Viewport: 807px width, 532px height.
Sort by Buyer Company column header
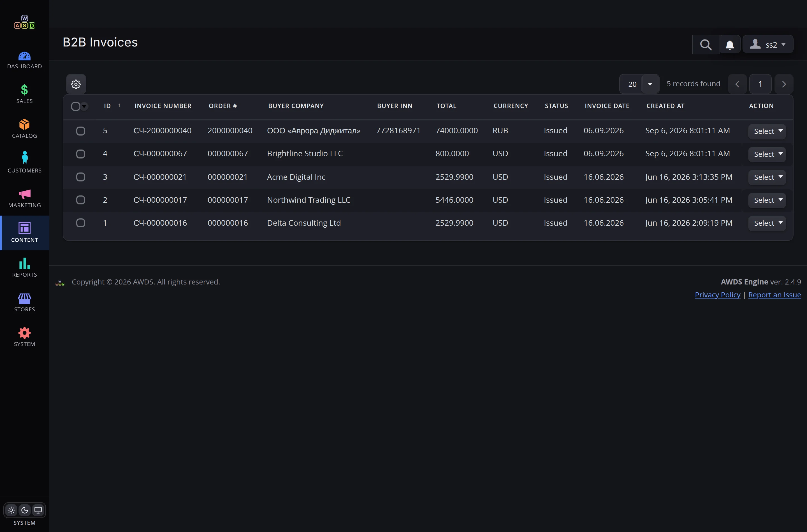point(296,106)
